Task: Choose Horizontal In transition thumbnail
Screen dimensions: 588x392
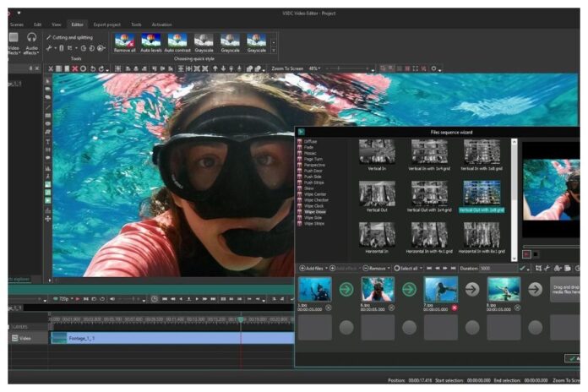Action: [x=377, y=237]
